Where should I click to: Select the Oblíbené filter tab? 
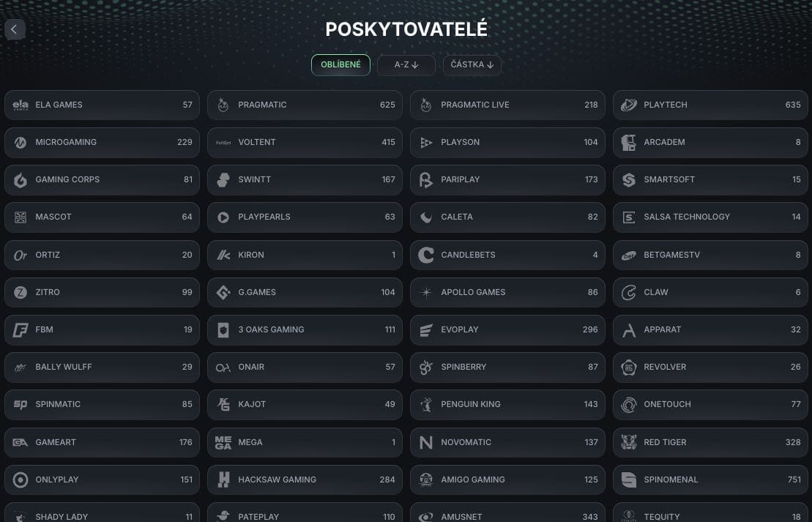point(340,65)
